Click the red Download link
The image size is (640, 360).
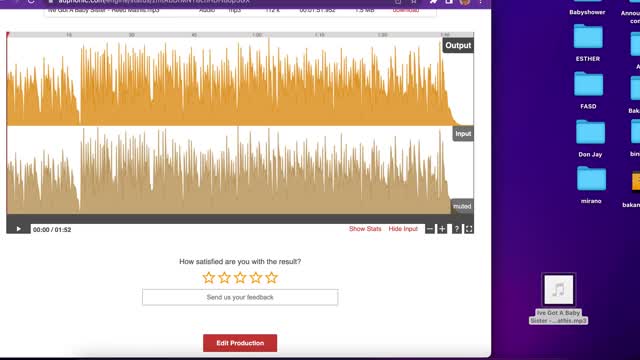coord(406,10)
